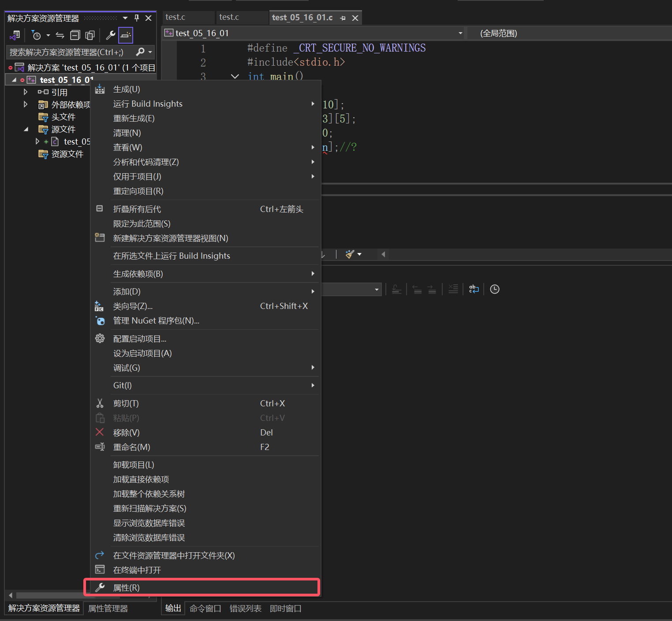
Task: Choose 设为启动项目(A)
Action: [205, 353]
